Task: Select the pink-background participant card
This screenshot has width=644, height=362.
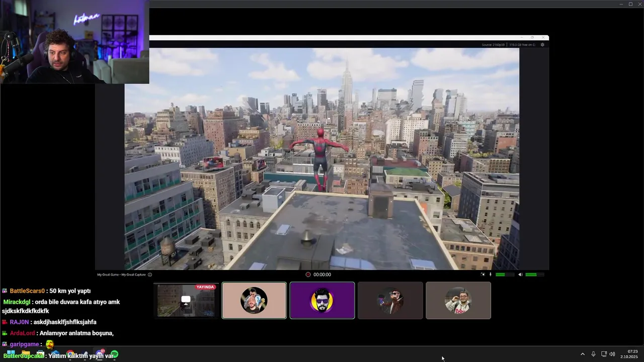Action: [x=254, y=300]
